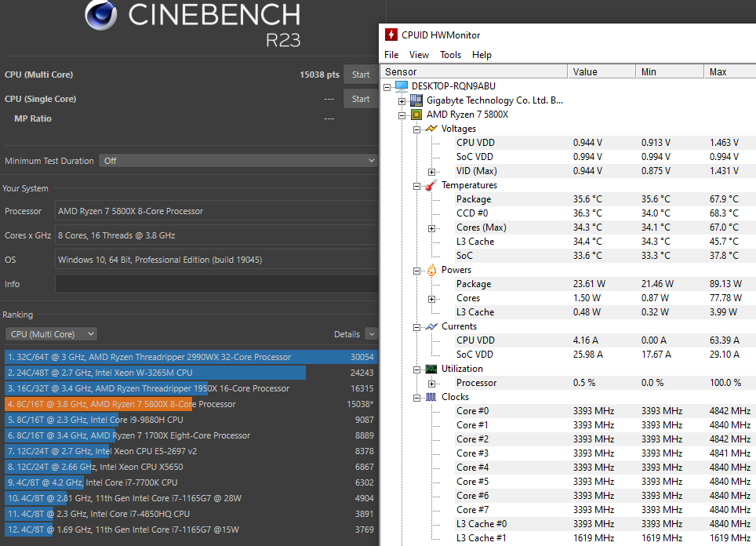Select the Xeon E5-2697 v2 ranking row
Image resolution: width=756 pixels, height=546 pixels.
pyautogui.click(x=191, y=451)
